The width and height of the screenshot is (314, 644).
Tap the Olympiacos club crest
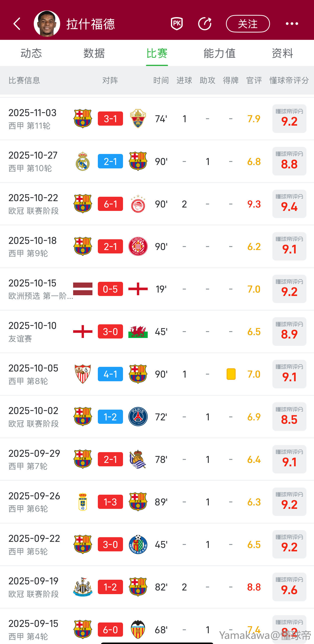[138, 204]
